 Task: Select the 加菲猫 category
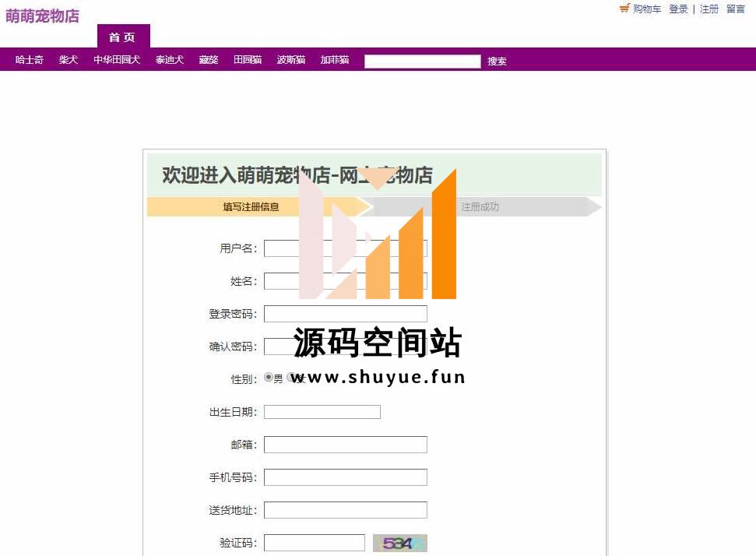coord(335,60)
